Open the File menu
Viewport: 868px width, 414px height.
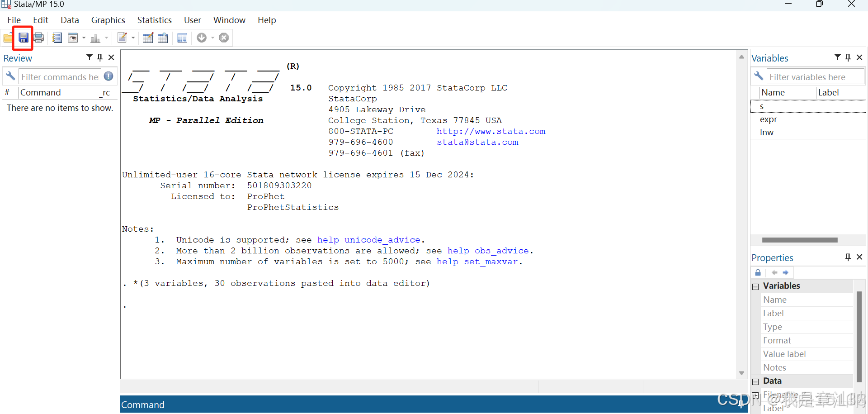(14, 20)
